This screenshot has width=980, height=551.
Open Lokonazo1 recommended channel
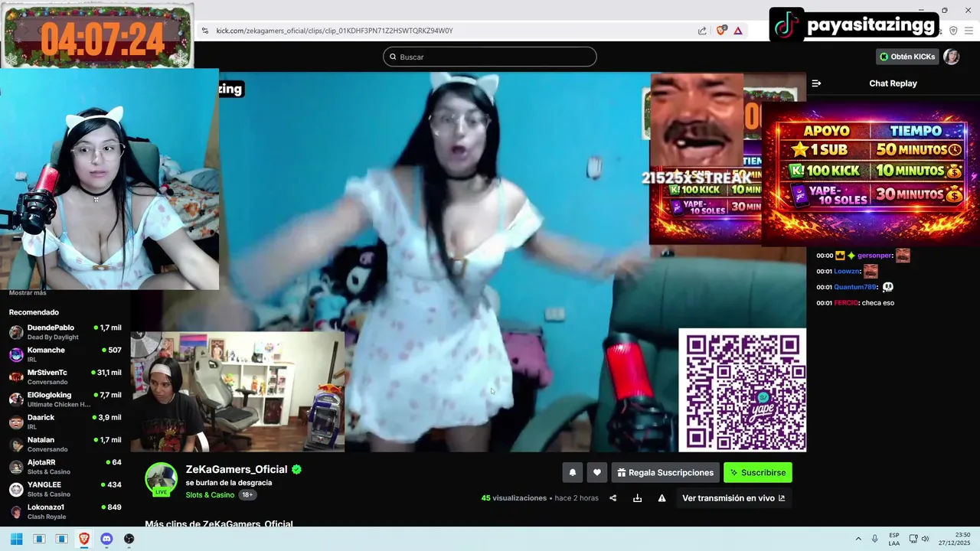[x=65, y=511]
